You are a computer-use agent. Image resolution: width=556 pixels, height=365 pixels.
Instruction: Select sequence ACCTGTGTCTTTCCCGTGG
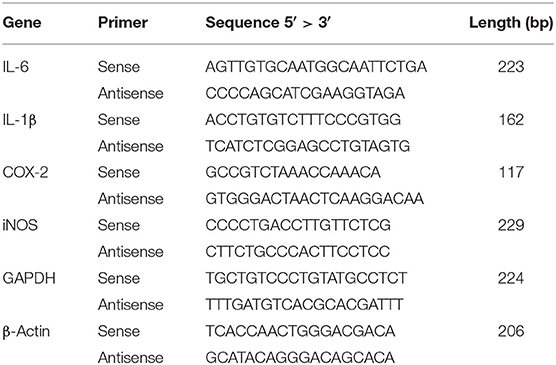(x=303, y=120)
